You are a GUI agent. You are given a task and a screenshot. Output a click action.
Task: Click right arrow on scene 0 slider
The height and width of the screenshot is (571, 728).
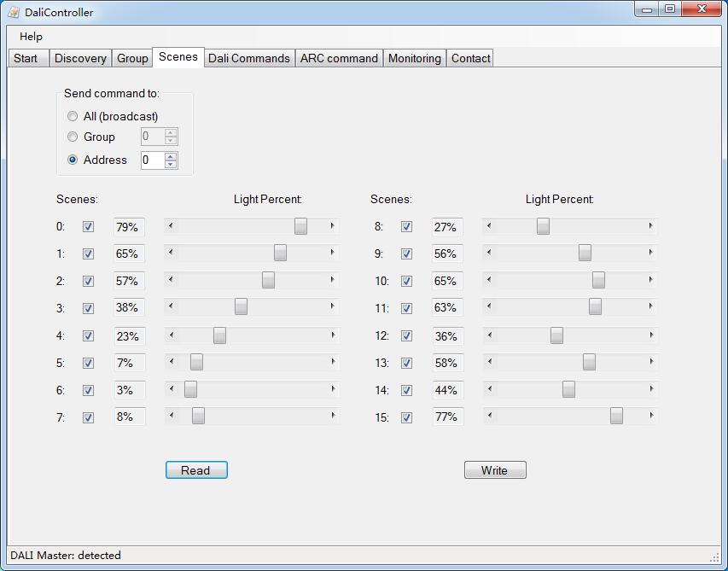click(x=332, y=226)
